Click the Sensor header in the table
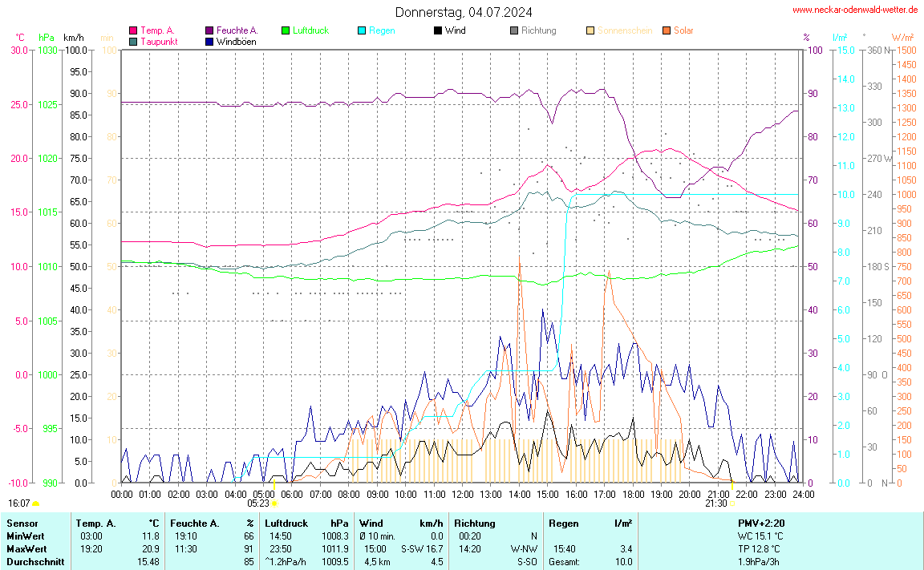Image resolution: width=924 pixels, height=570 pixels. pyautogui.click(x=22, y=523)
